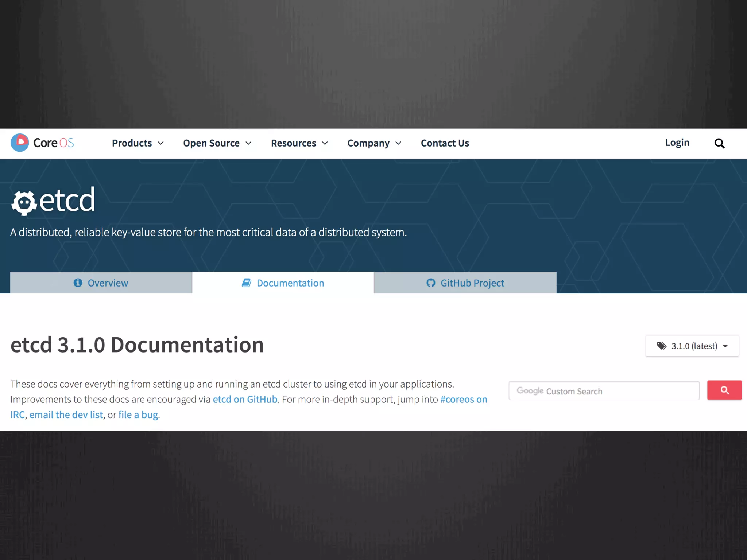
Task: Open the Contact Us page
Action: tap(445, 143)
